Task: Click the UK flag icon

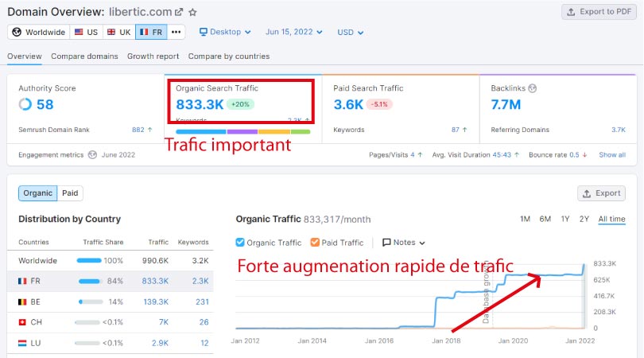Action: [x=111, y=32]
